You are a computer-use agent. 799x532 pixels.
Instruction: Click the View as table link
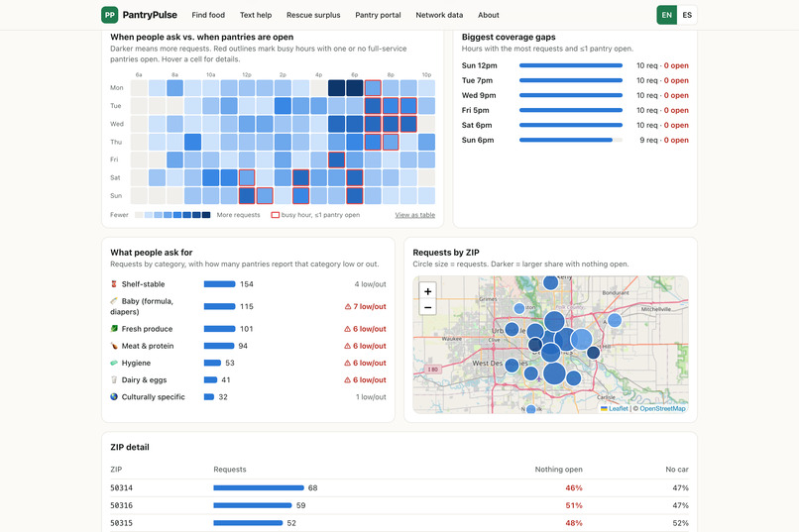click(414, 215)
